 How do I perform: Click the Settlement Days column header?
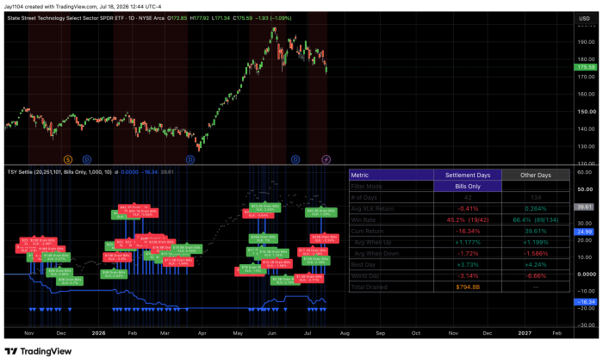tap(468, 175)
